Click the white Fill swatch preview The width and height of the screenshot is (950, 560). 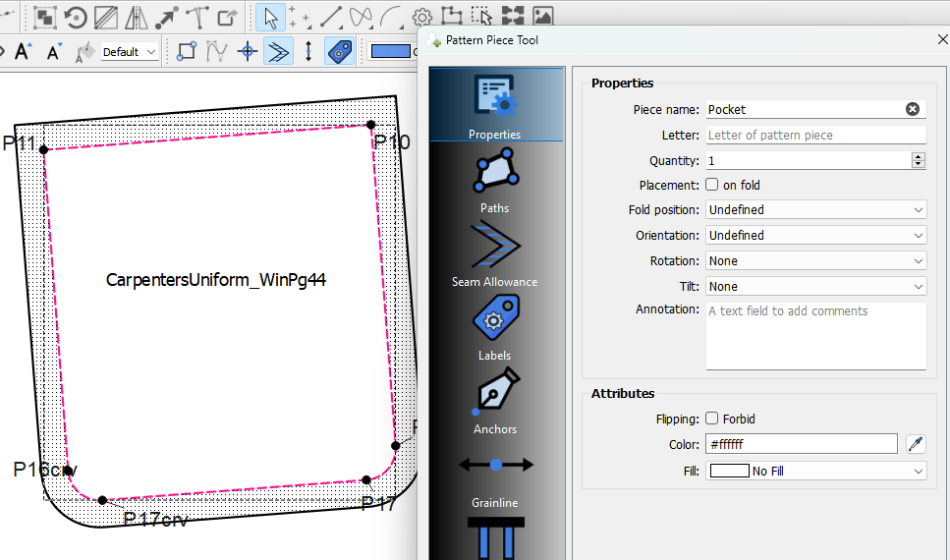tap(730, 471)
